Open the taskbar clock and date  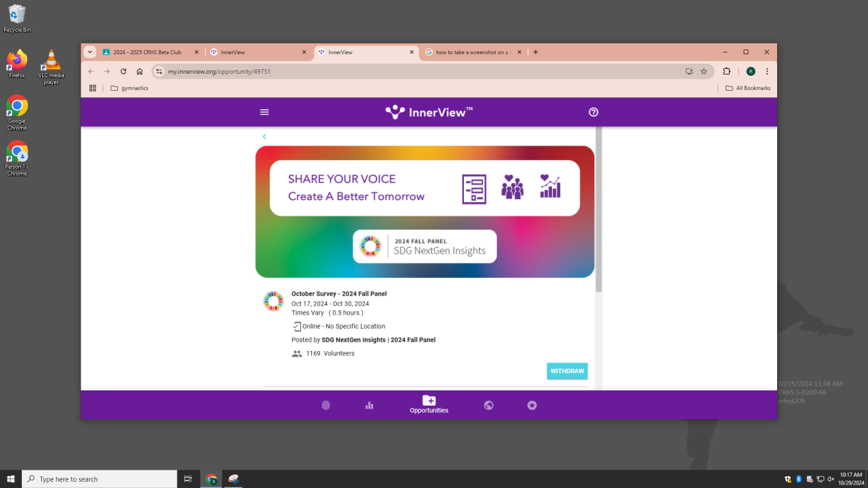click(x=851, y=479)
